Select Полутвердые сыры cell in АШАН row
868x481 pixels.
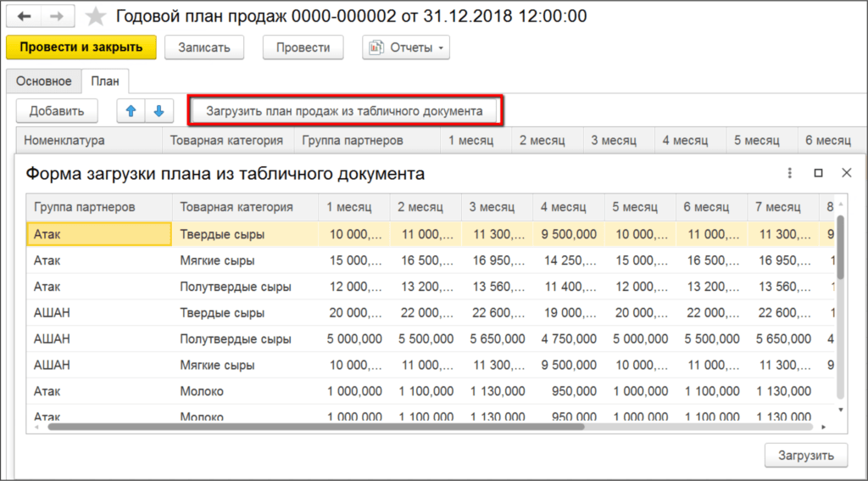[x=245, y=338]
